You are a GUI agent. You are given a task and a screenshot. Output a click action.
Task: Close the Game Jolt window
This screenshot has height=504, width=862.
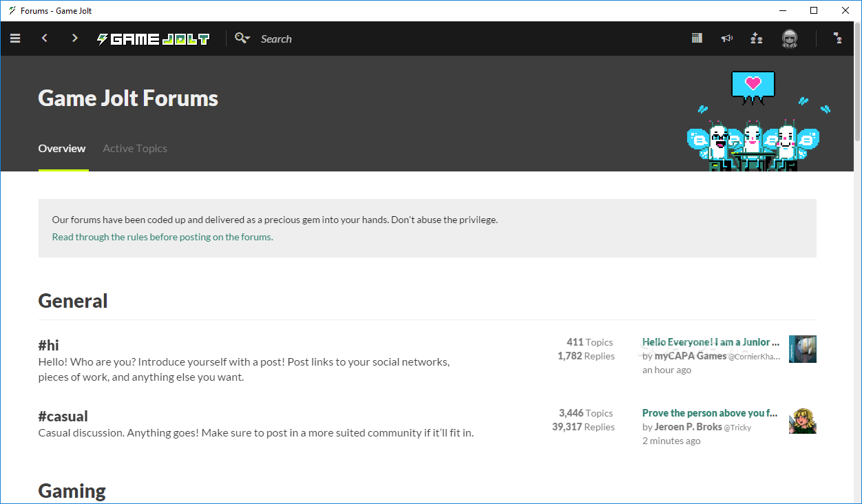click(845, 10)
